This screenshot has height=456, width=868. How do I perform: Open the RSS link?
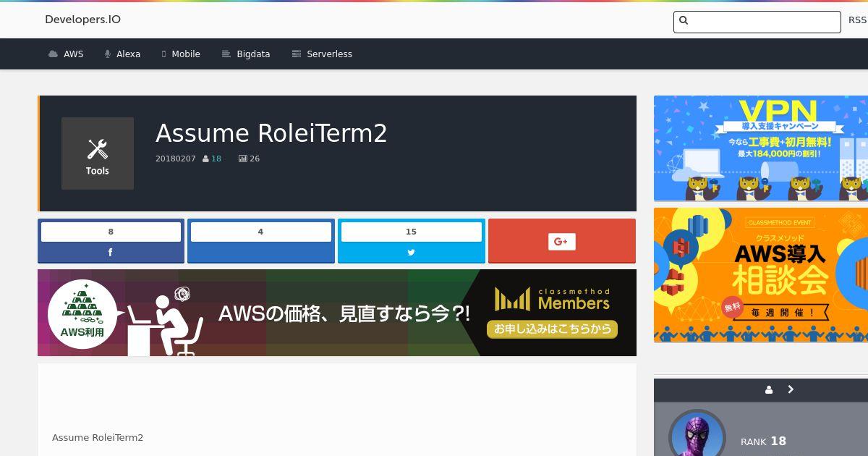tap(857, 20)
